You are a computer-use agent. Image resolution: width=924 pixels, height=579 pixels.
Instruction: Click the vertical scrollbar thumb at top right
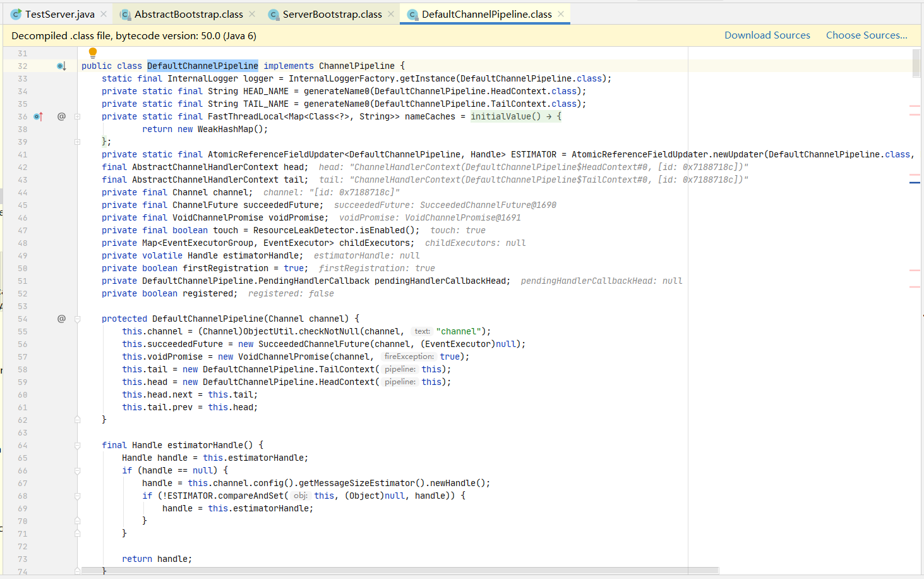(x=916, y=63)
